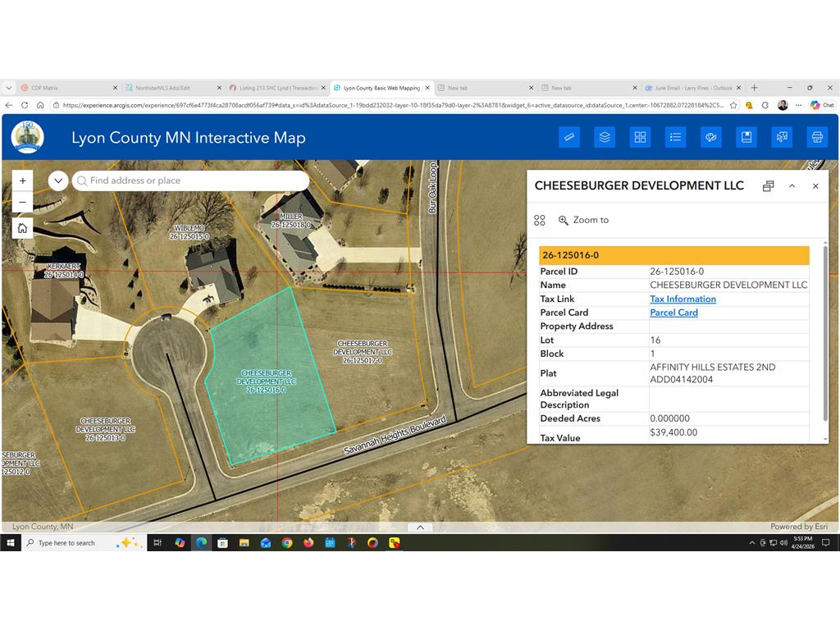This screenshot has height=630, width=840.
Task: Open a new browser tab
Action: [755, 88]
